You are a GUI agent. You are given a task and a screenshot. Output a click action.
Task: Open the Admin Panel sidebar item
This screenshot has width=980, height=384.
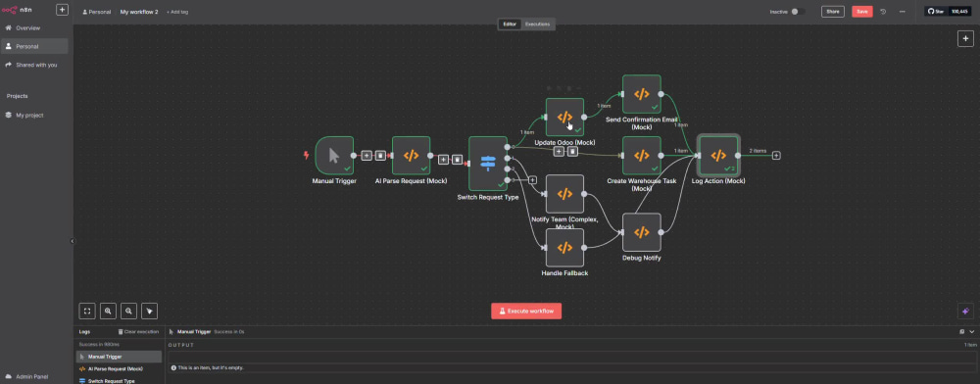pyautogui.click(x=34, y=376)
